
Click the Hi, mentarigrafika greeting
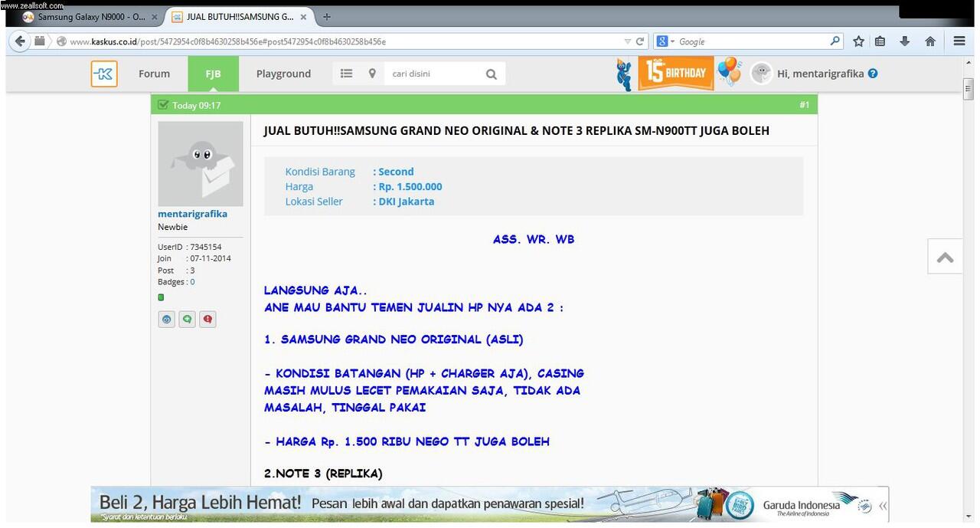[x=820, y=74]
